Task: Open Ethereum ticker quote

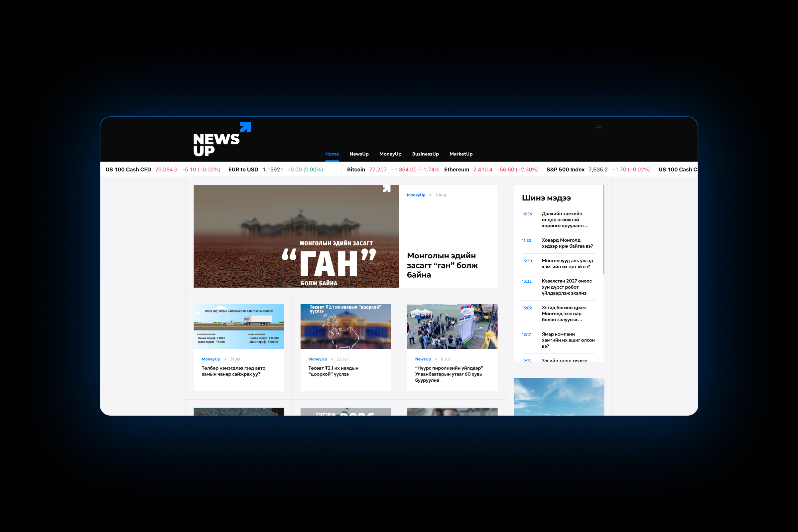Action: click(x=491, y=170)
